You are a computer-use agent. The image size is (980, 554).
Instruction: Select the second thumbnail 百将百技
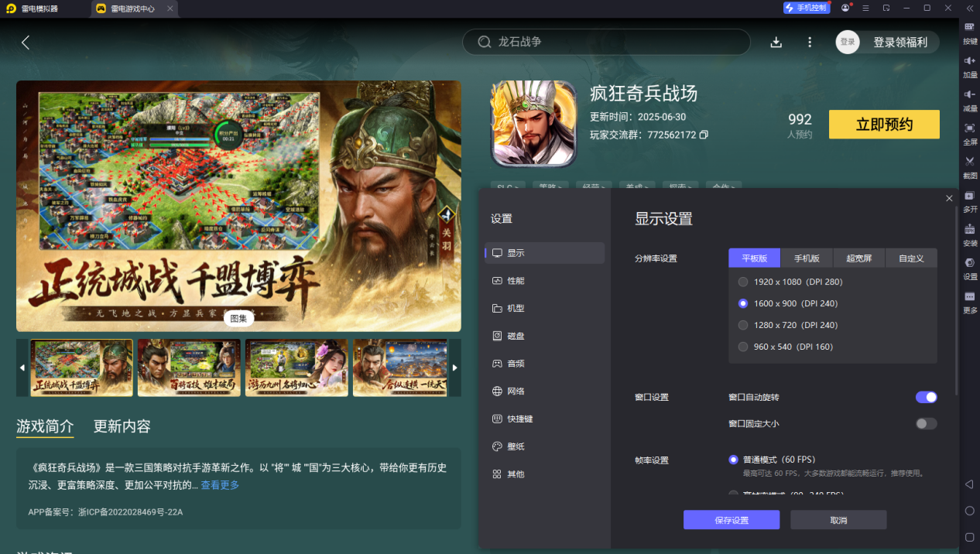189,368
